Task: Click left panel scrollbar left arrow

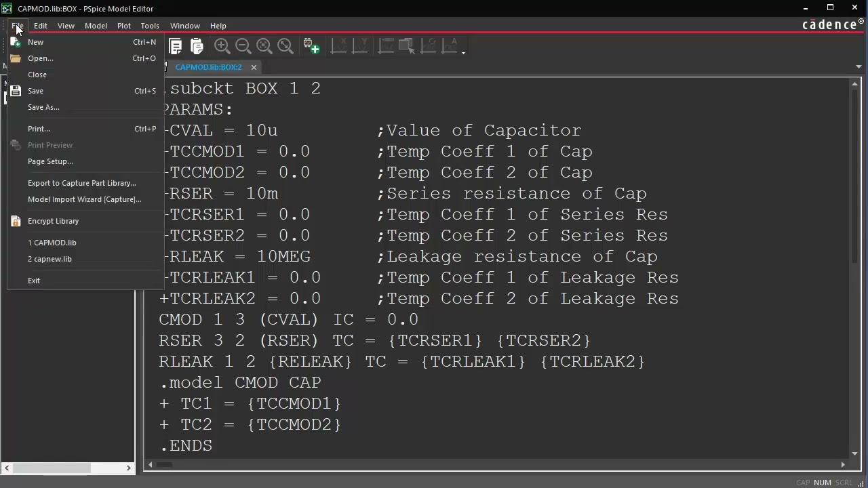Action: (7, 468)
